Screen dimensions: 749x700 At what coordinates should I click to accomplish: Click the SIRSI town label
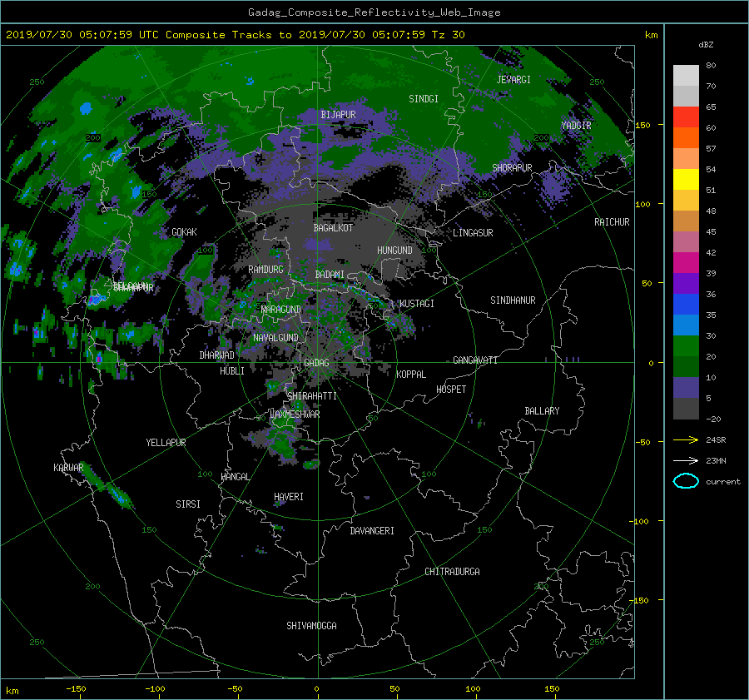tap(188, 504)
